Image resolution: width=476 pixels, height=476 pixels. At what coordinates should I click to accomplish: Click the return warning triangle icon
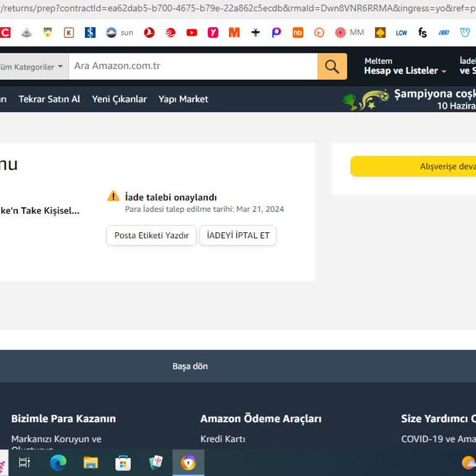pos(113,196)
